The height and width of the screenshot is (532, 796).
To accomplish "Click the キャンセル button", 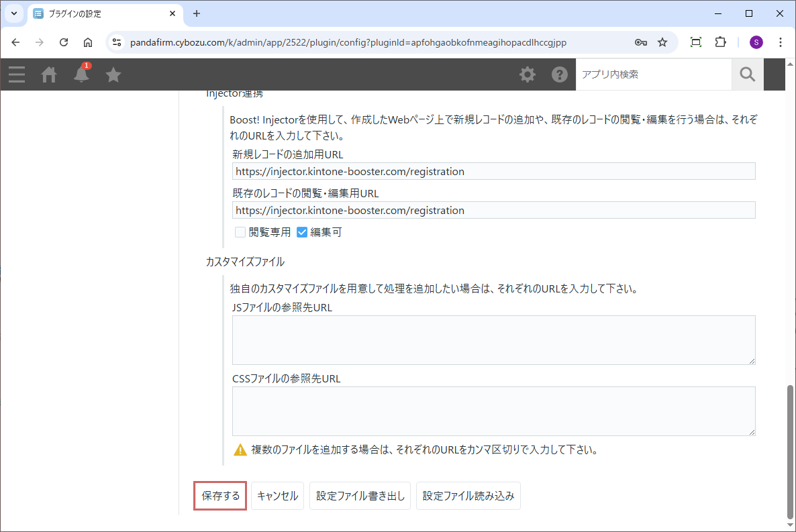I will point(277,496).
